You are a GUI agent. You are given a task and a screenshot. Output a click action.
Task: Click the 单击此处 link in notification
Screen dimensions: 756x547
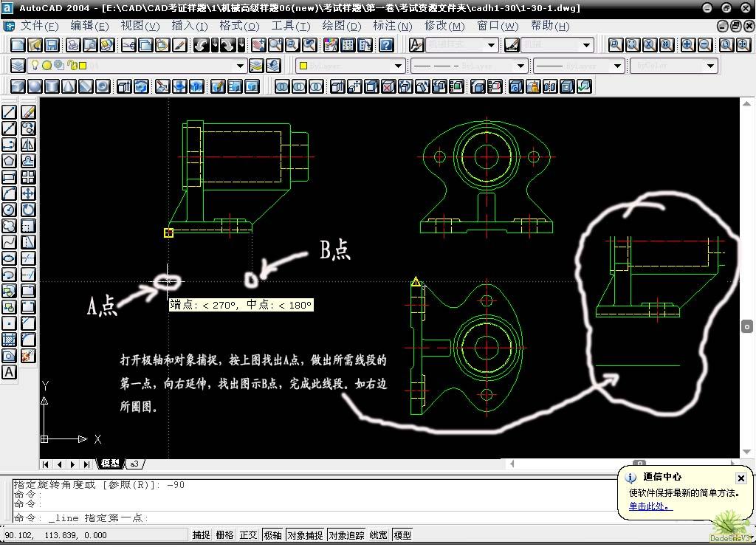pyautogui.click(x=650, y=506)
